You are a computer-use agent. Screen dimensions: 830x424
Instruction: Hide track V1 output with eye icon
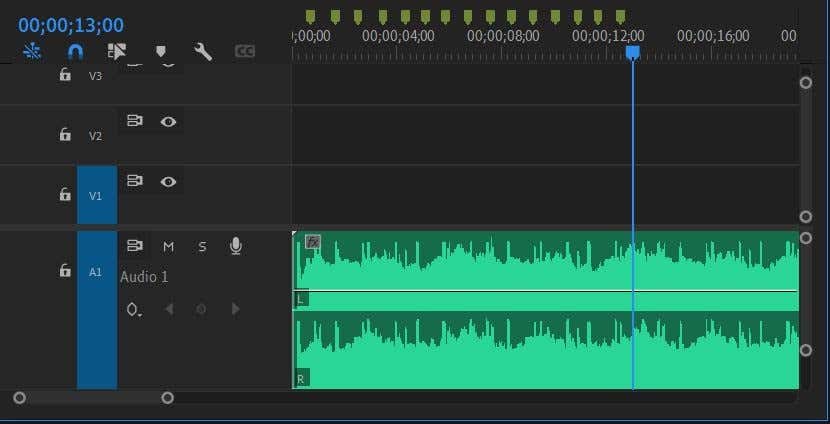click(x=168, y=182)
